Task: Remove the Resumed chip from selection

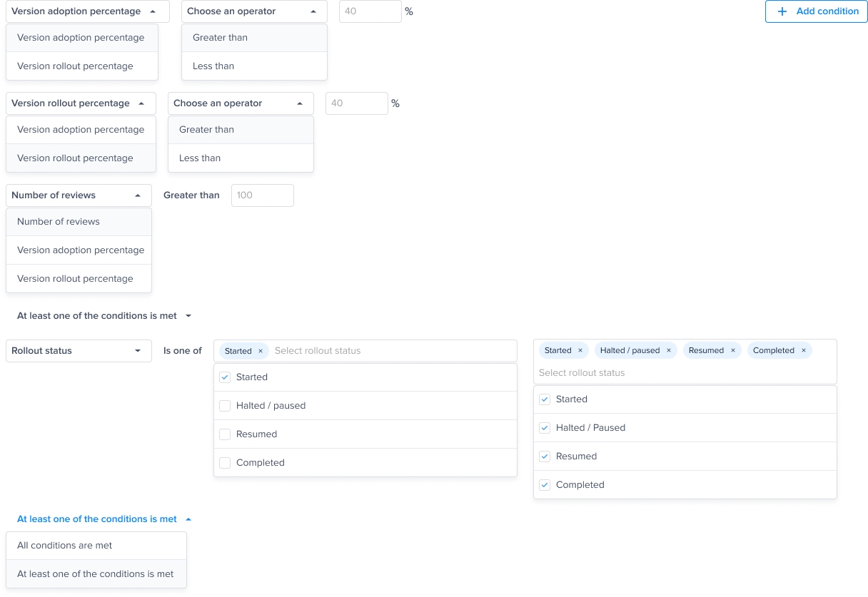Action: tap(733, 351)
